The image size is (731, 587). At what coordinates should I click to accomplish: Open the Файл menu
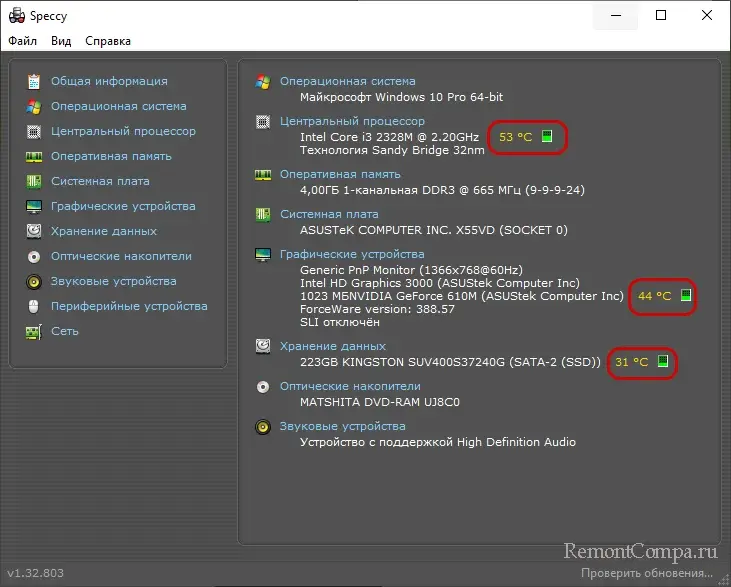[x=23, y=41]
